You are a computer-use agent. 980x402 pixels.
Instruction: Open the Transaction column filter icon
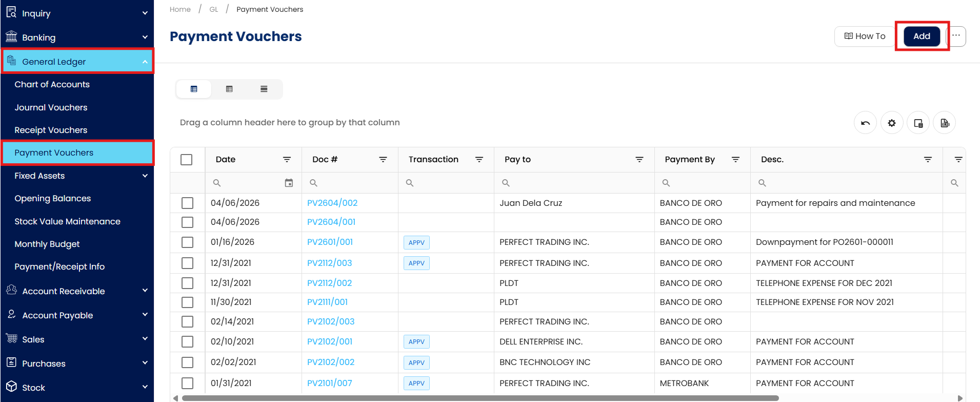[479, 160]
